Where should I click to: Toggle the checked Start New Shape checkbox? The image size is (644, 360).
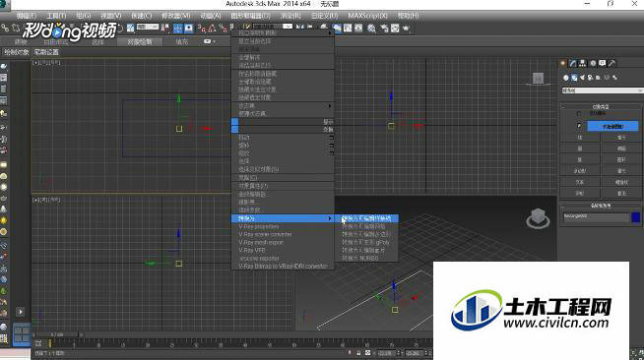tap(579, 126)
